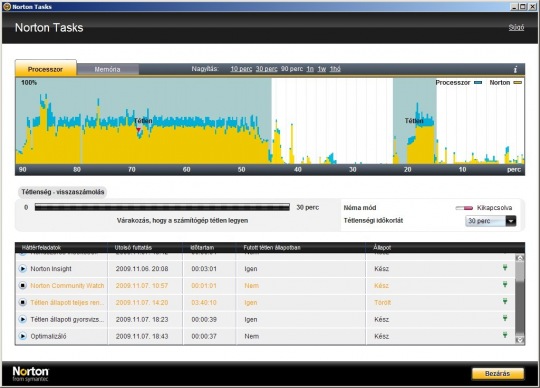The image size is (540, 388).
Task: Click the 03:40:10 duration cell
Action: tap(204, 303)
